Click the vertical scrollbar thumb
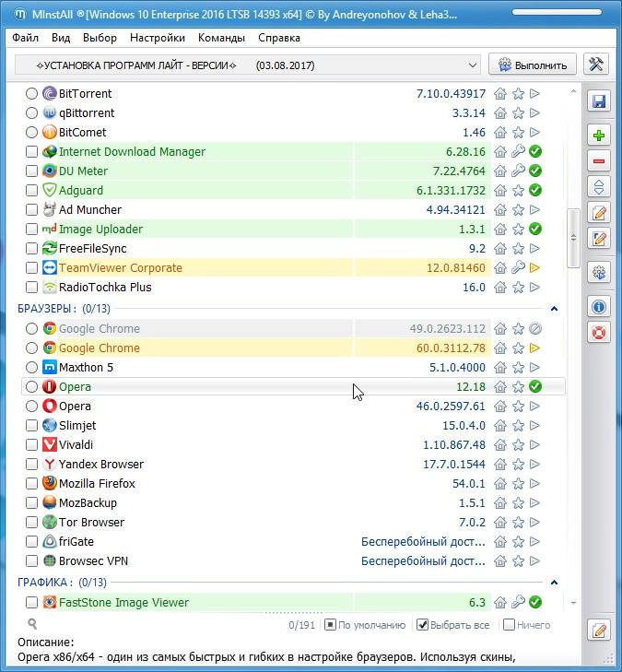The width and height of the screenshot is (622, 672). point(573,238)
